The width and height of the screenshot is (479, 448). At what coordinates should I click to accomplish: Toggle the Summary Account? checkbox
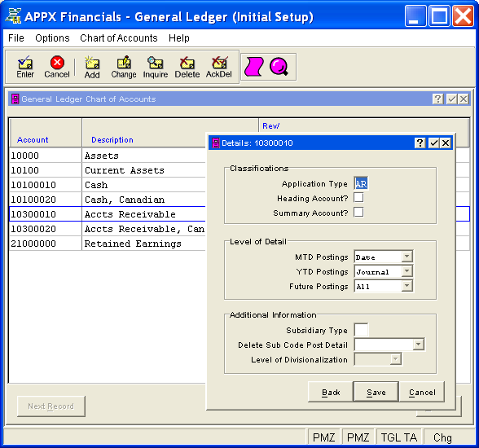tap(358, 213)
